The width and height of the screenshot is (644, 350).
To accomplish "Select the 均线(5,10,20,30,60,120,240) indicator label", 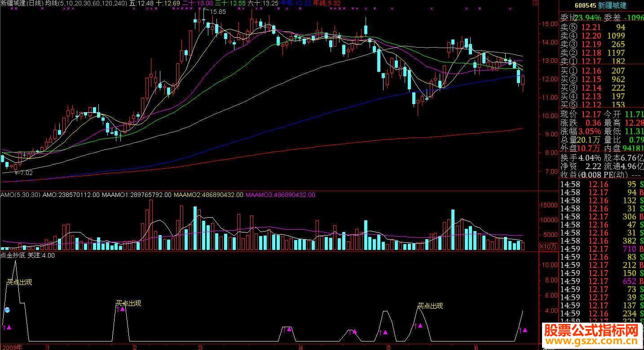I will point(86,3).
